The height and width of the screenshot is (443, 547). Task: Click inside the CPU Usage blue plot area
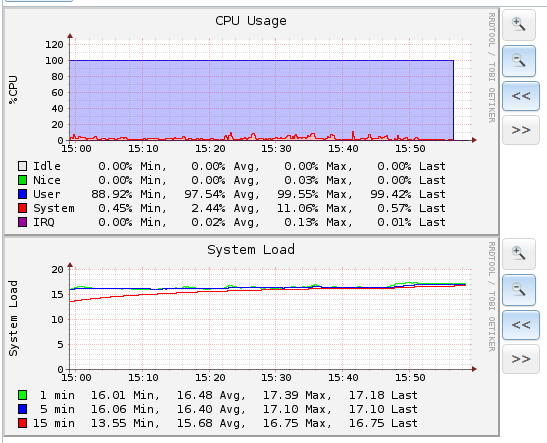[x=262, y=99]
